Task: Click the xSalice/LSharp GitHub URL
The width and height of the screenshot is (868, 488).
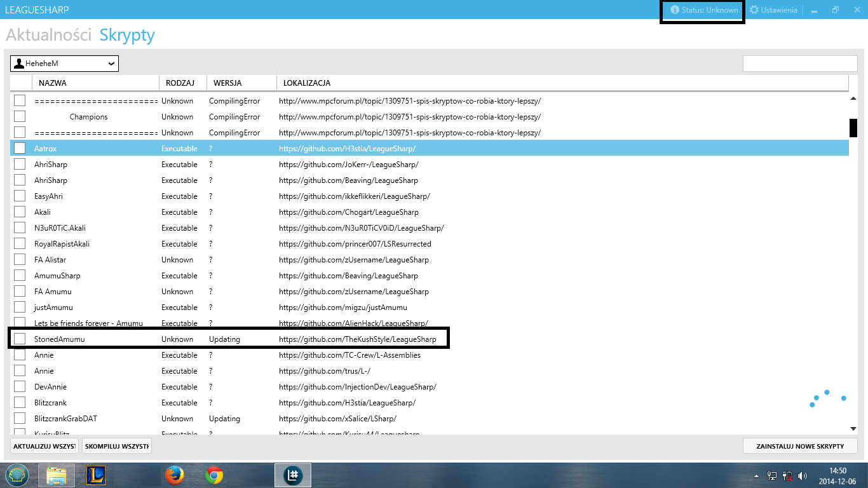Action: (337, 419)
